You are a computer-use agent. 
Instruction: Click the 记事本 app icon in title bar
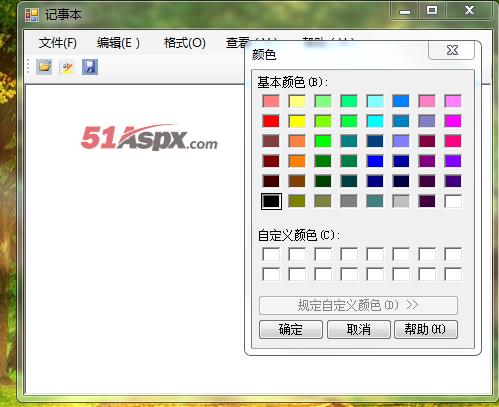pos(32,15)
